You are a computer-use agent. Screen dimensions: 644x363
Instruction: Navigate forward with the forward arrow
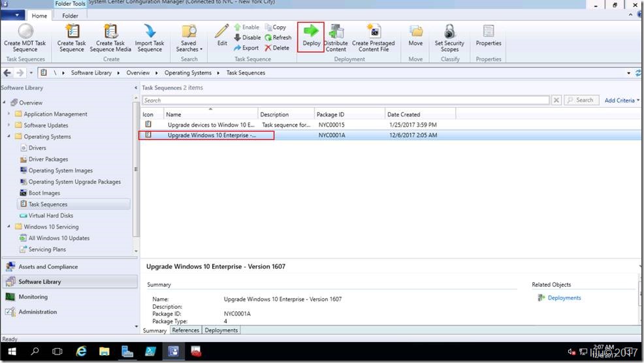[x=20, y=72]
